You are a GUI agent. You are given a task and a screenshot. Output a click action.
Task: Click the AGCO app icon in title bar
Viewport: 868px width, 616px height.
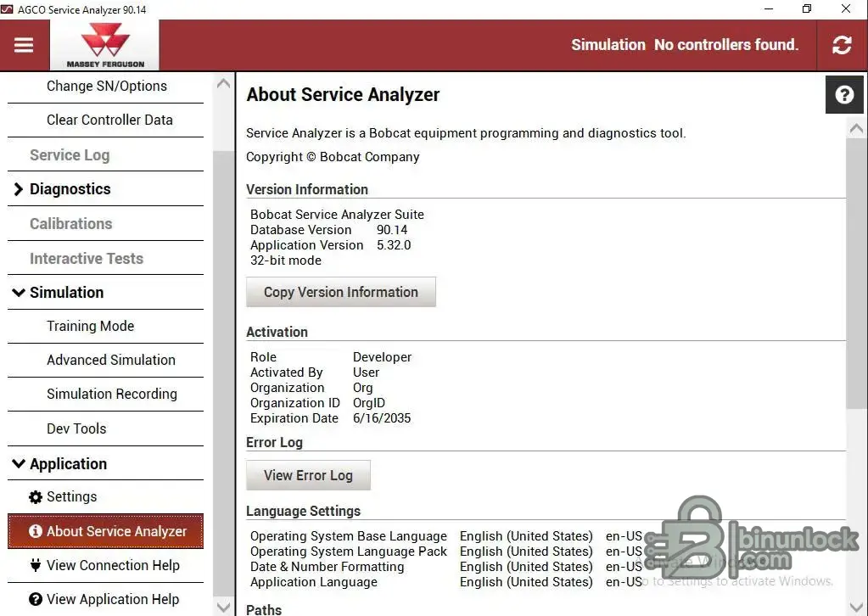(x=7, y=9)
